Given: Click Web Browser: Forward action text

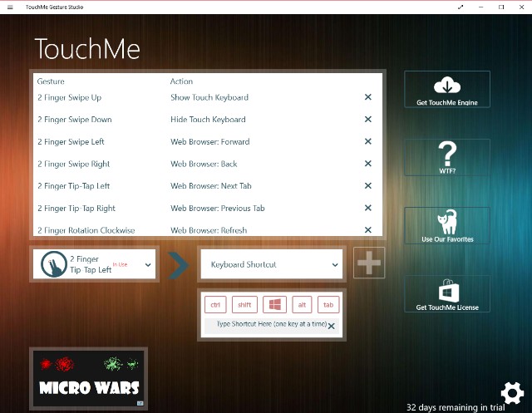Looking at the screenshot, I should coord(210,141).
